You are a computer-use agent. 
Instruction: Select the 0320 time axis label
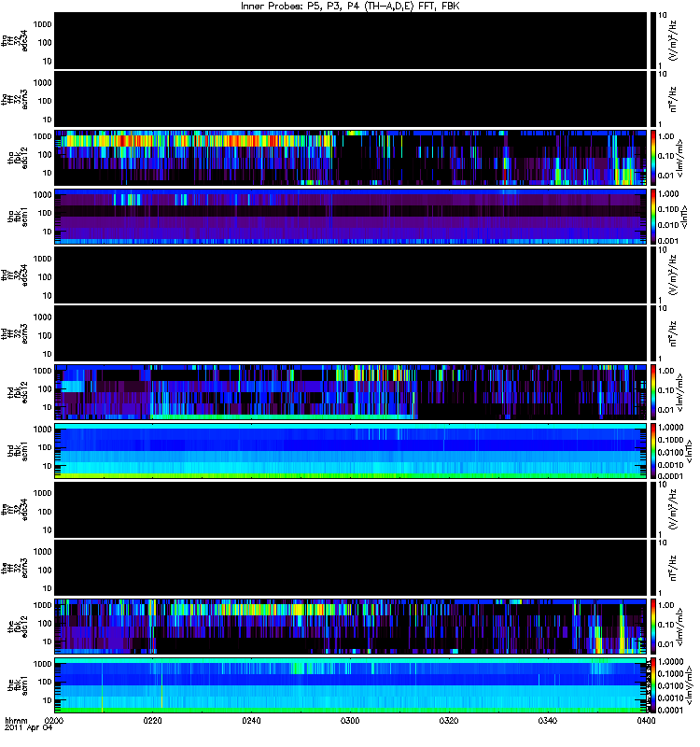449,721
